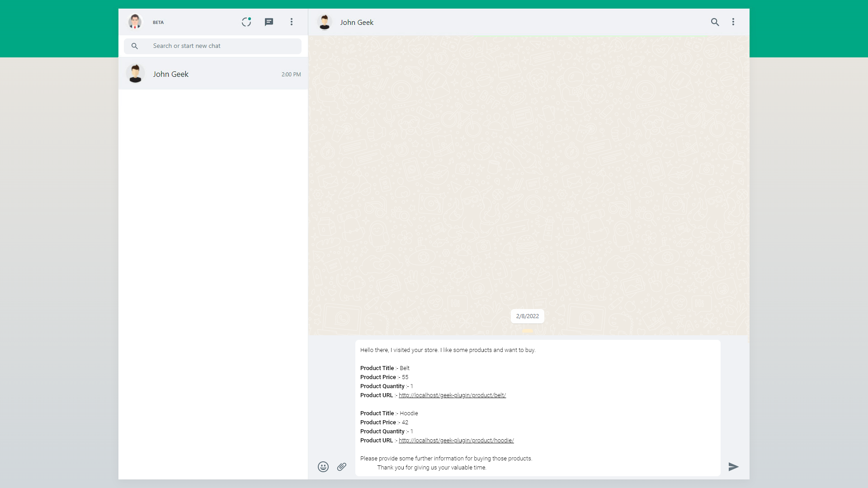Image resolution: width=868 pixels, height=488 pixels.
Task: Click 'Please provide some further information' line
Action: (446, 459)
